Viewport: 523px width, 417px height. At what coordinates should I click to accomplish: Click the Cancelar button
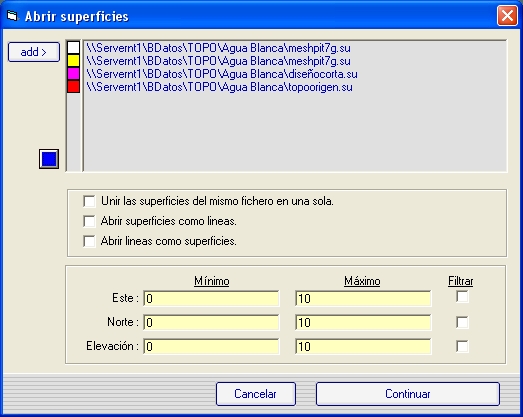click(256, 394)
